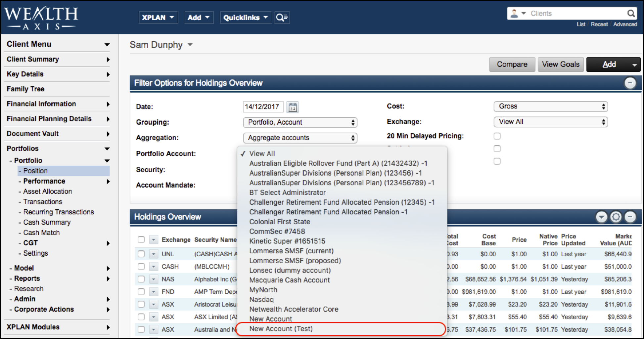The image size is (644, 339).
Task: Open the row action dropdown for NAS
Action: click(x=154, y=279)
